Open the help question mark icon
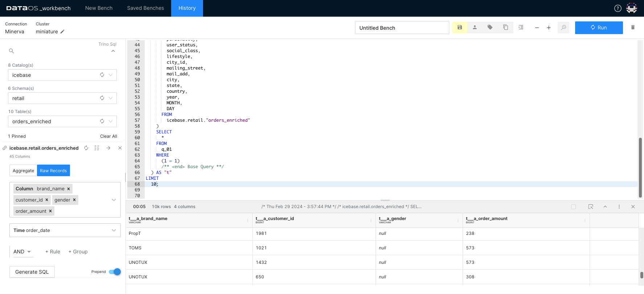The width and height of the screenshot is (644, 294). 618,8
